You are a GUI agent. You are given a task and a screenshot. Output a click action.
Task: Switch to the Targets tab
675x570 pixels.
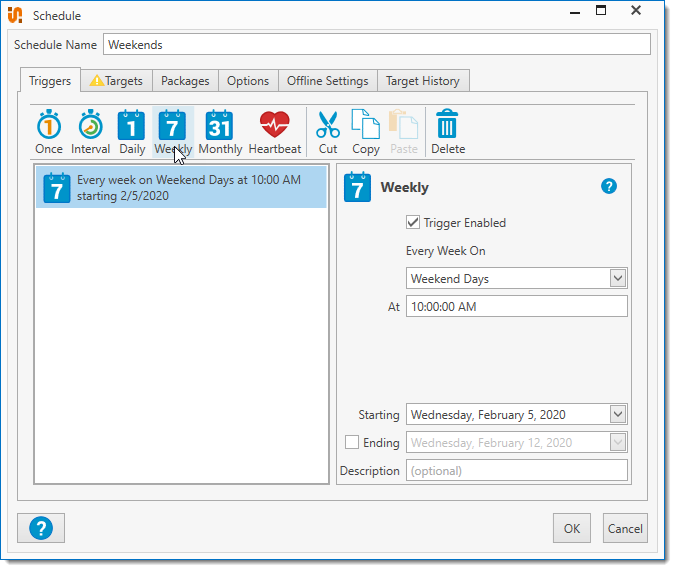point(116,81)
